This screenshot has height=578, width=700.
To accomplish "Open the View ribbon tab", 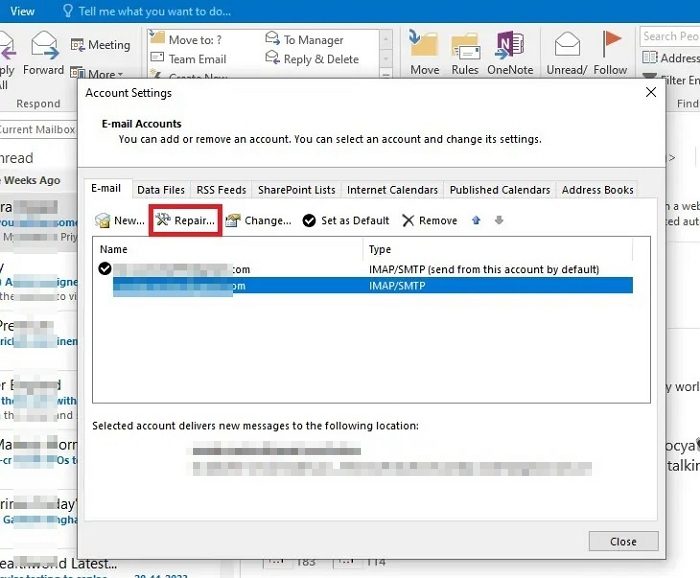I will [x=21, y=11].
